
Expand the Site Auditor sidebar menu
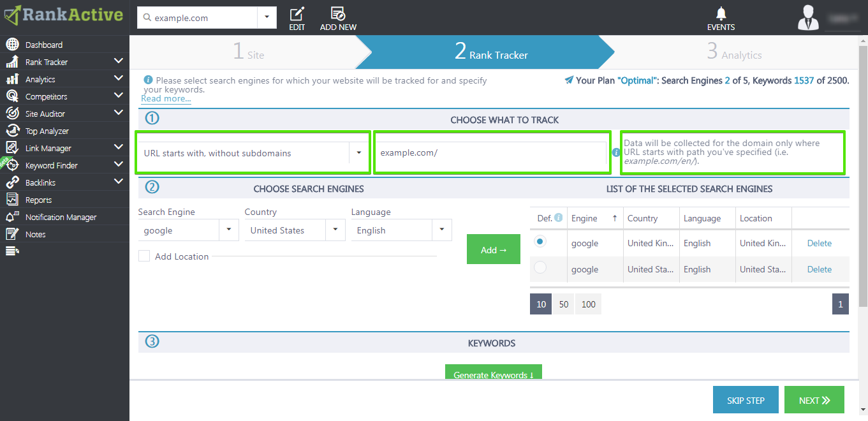tap(118, 113)
